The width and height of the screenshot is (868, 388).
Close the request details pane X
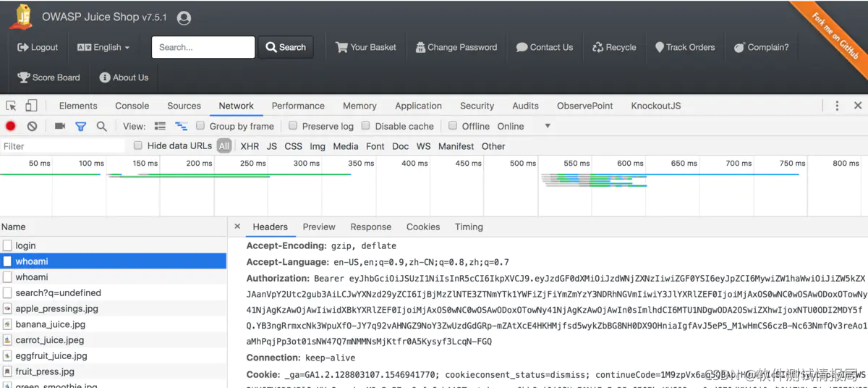(x=237, y=227)
